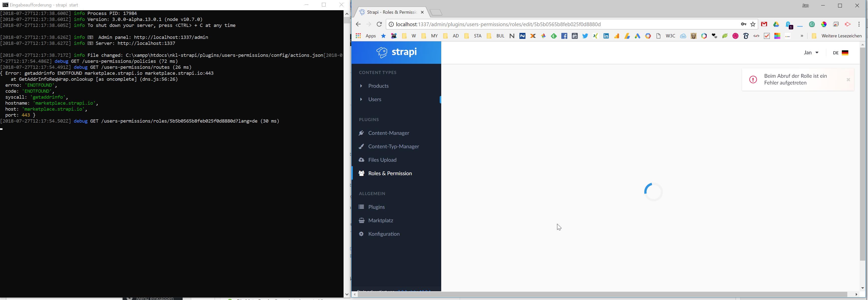This screenshot has width=868, height=300.
Task: Go back in browser history
Action: pyautogui.click(x=358, y=24)
